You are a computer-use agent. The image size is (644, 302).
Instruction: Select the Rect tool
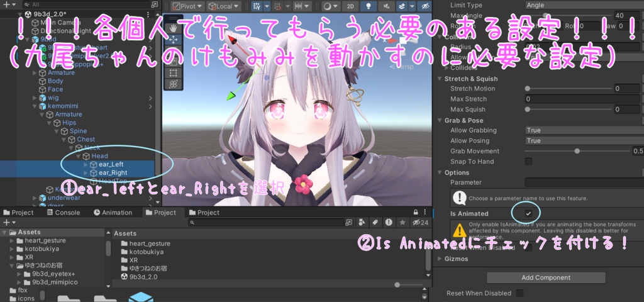174,73
